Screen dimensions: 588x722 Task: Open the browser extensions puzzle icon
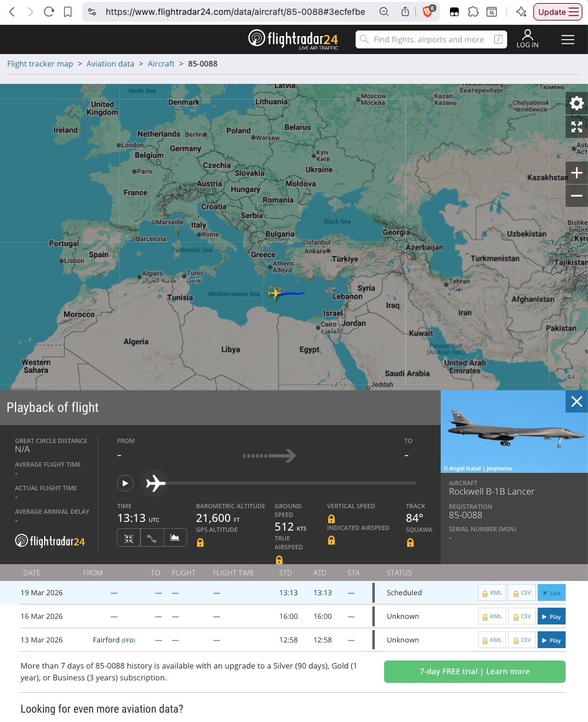pyautogui.click(x=474, y=12)
